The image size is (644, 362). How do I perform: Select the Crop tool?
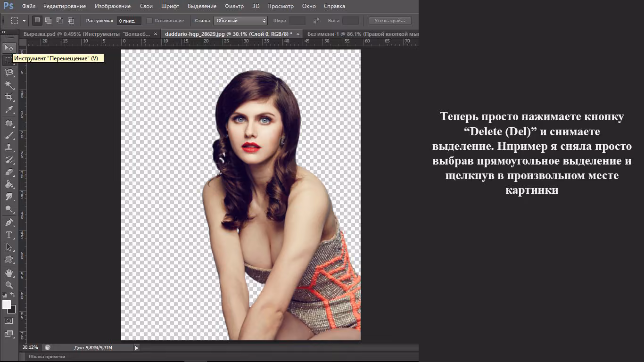tap(9, 97)
